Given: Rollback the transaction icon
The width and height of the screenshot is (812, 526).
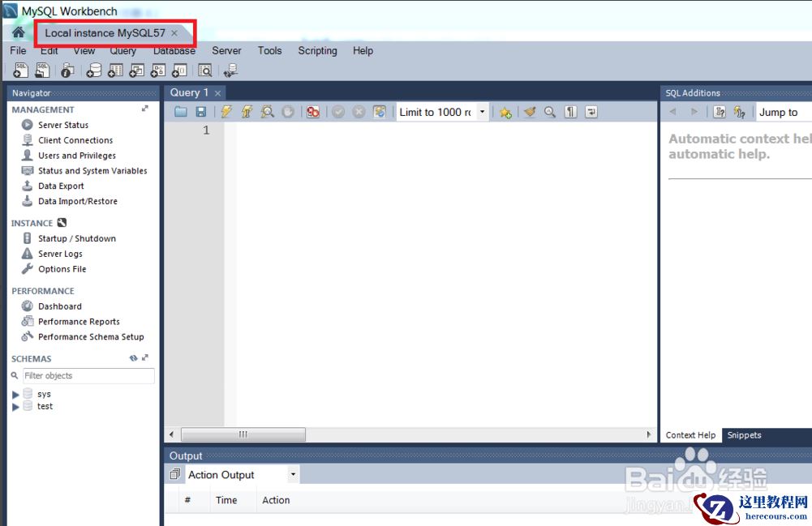Looking at the screenshot, I should pyautogui.click(x=359, y=112).
